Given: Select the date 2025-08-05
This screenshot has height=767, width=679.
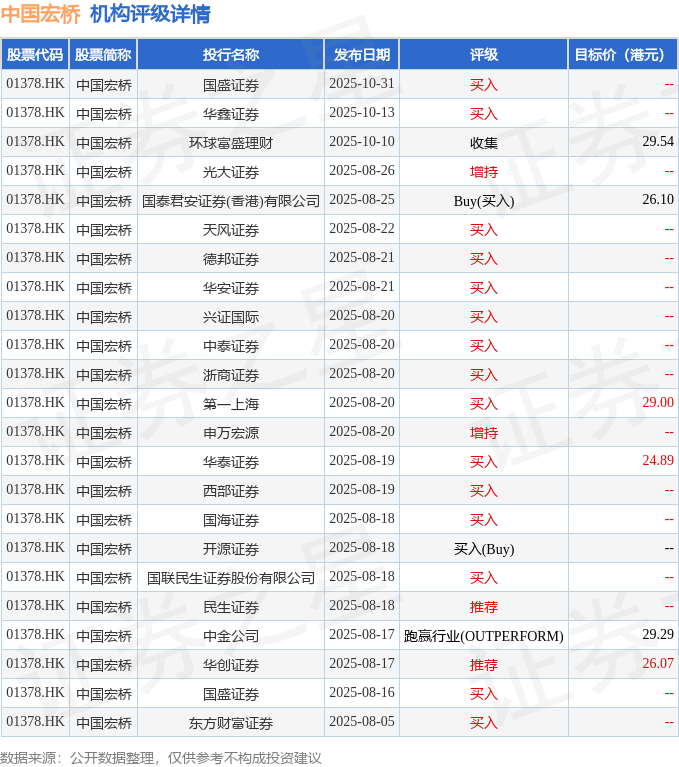Looking at the screenshot, I should pos(362,721).
